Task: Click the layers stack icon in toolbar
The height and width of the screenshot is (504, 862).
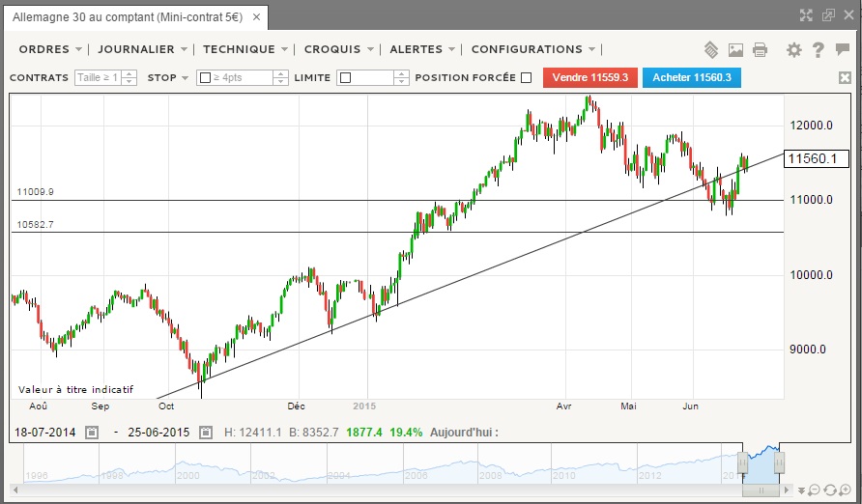Action: 710,50
